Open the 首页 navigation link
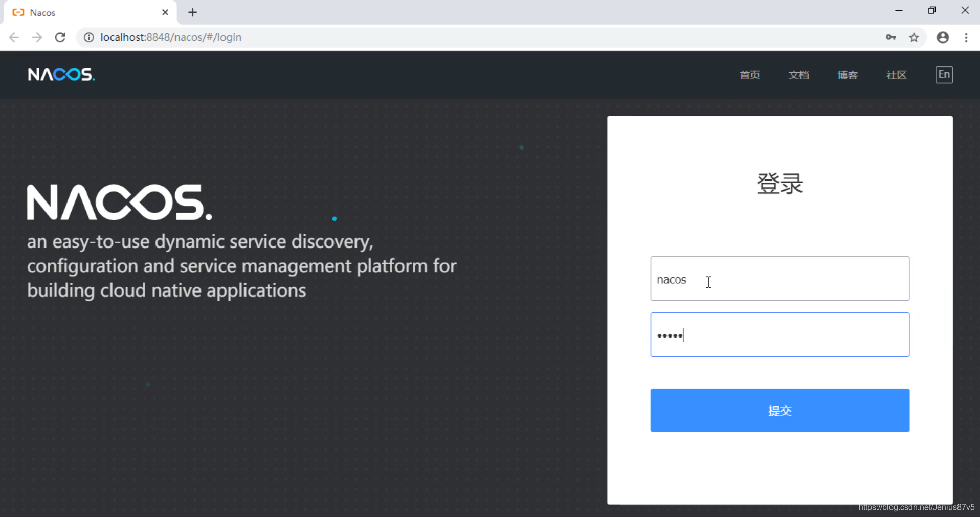This screenshot has height=517, width=980. tap(750, 75)
